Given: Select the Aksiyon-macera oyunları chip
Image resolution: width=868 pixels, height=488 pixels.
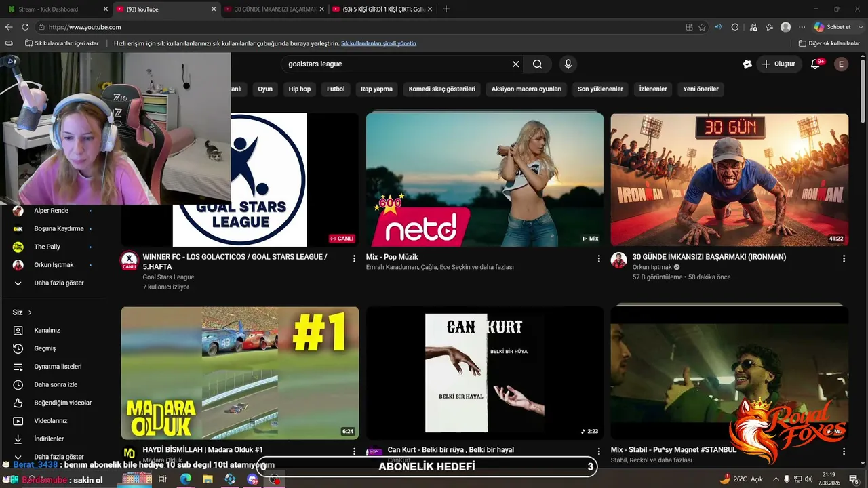Looking at the screenshot, I should 526,89.
